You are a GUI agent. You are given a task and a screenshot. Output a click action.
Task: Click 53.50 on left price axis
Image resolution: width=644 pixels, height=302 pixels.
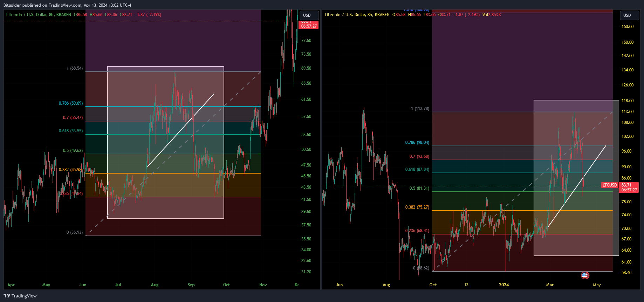[x=306, y=135]
